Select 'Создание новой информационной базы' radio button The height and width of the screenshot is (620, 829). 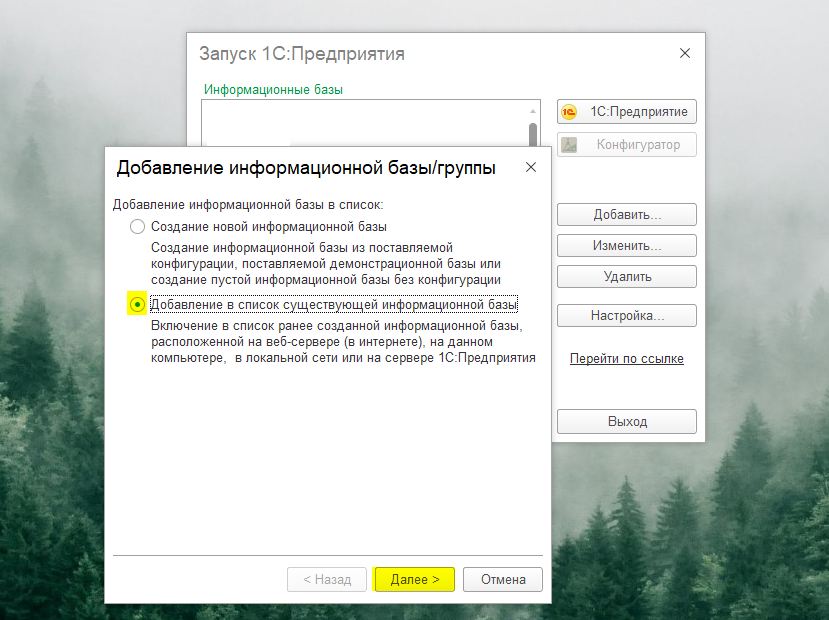pos(137,227)
